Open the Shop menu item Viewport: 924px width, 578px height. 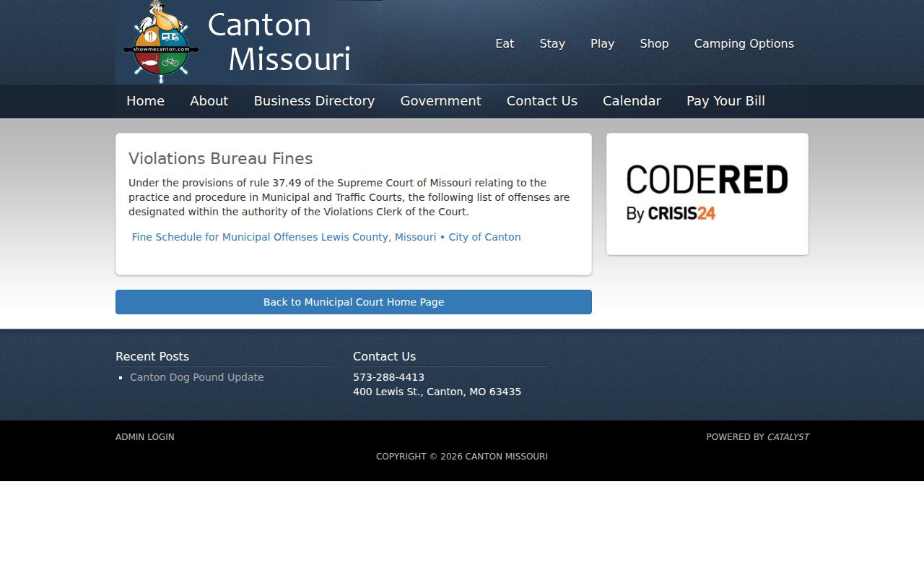pos(654,43)
